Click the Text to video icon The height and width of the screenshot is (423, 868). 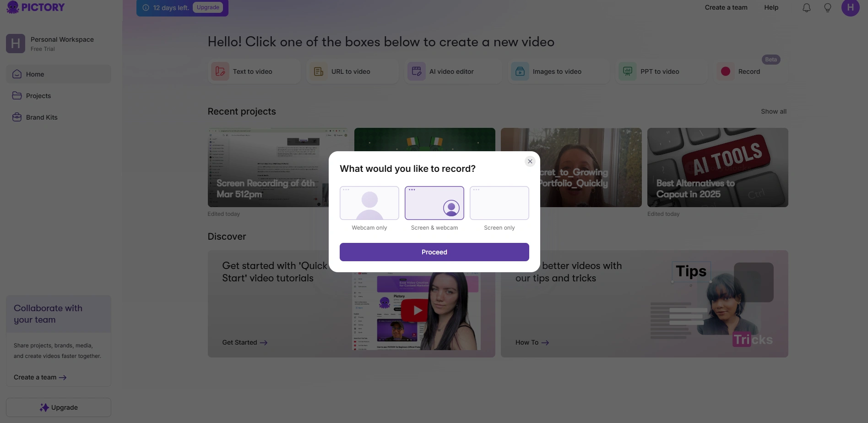click(220, 71)
